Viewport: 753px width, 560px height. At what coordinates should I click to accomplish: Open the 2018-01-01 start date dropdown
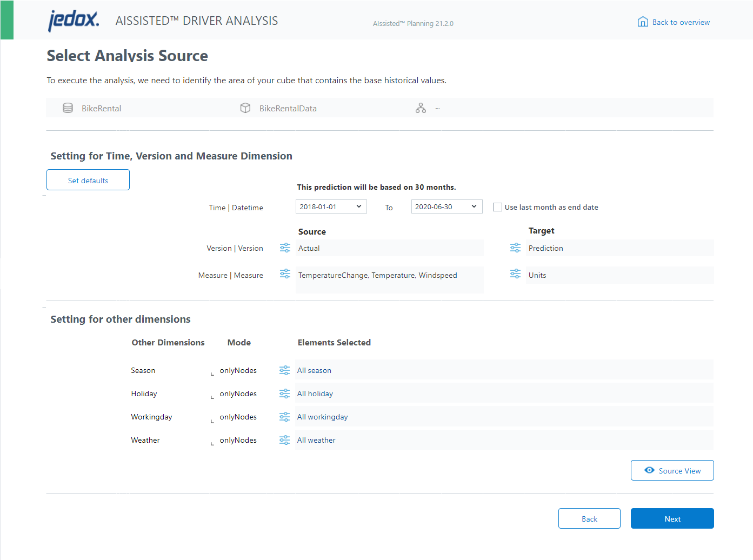click(x=331, y=206)
